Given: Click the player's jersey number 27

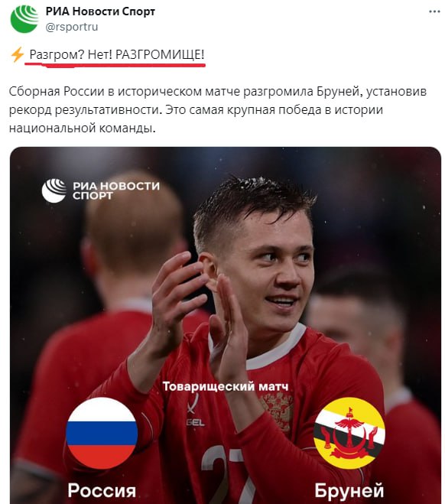Looking at the screenshot, I should [225, 474].
